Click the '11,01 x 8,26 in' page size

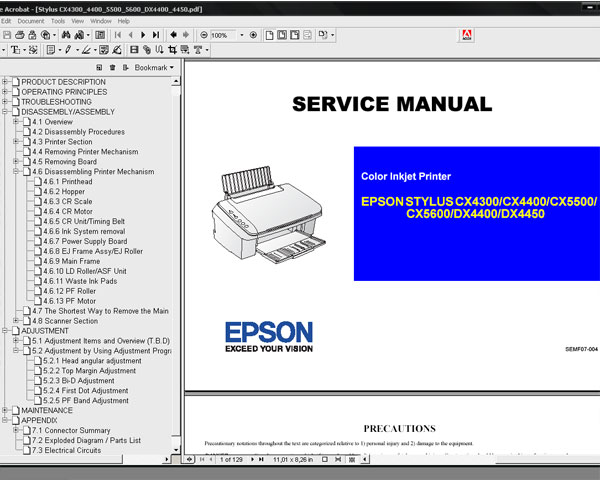pos(293,459)
